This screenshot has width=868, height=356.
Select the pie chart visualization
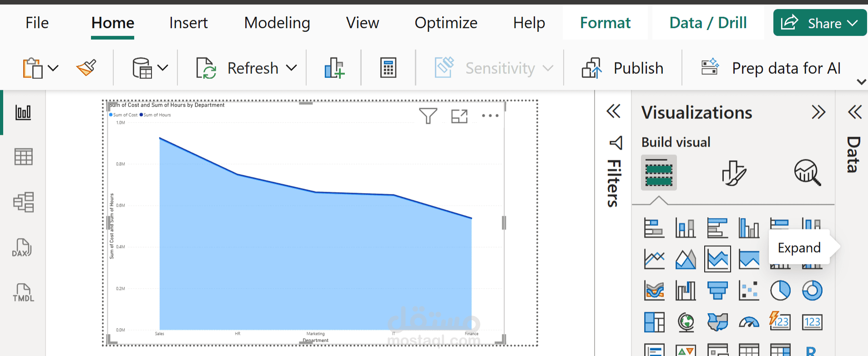780,290
